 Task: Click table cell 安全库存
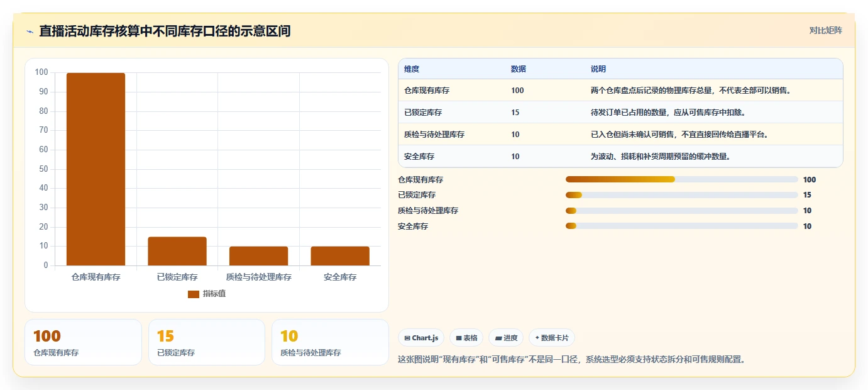coord(419,157)
